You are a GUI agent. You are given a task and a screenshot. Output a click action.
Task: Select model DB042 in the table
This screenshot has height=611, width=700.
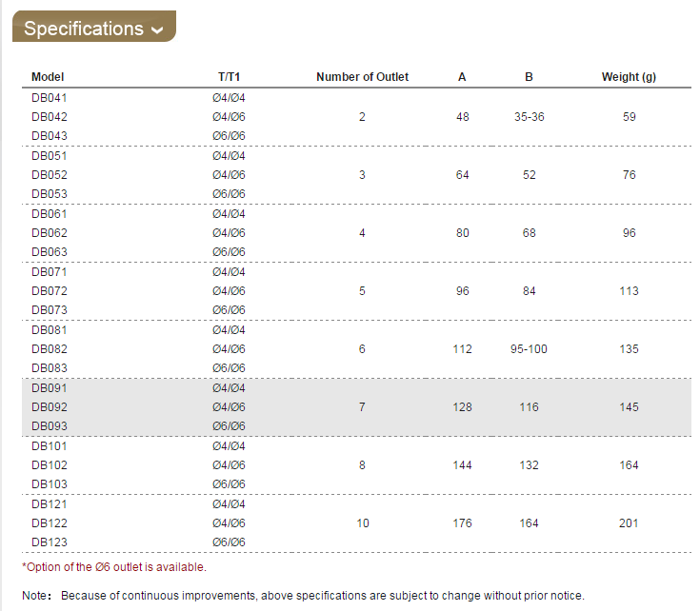tap(50, 117)
